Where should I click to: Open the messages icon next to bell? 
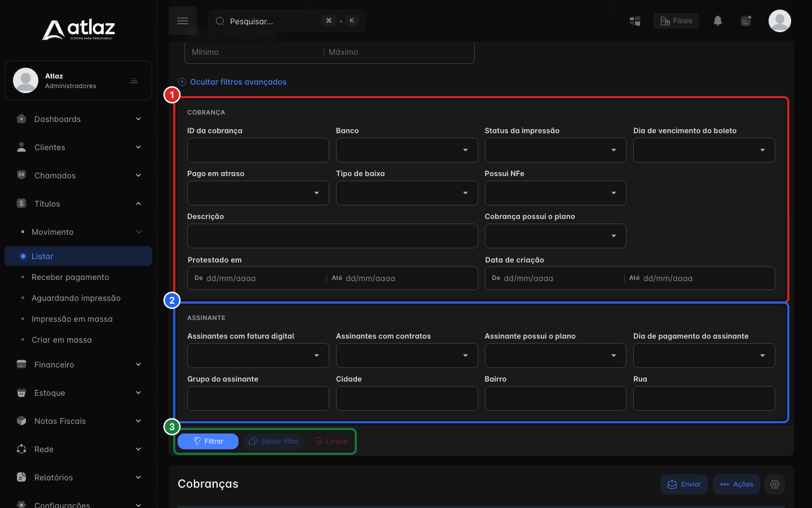(746, 21)
